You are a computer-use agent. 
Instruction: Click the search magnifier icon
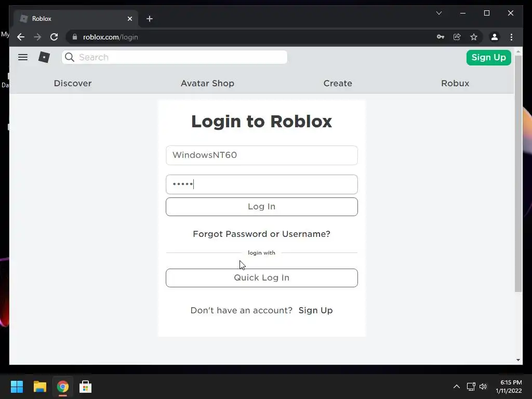click(70, 57)
